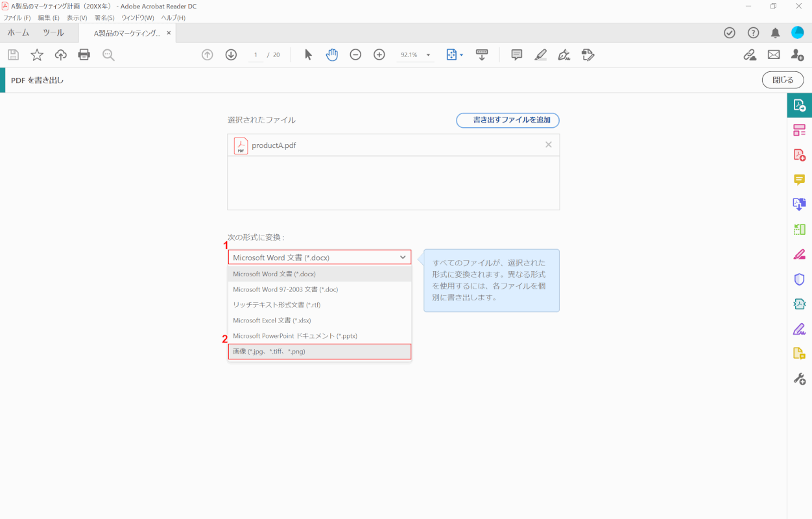Go to next page arrow
812x519 pixels.
(231, 55)
